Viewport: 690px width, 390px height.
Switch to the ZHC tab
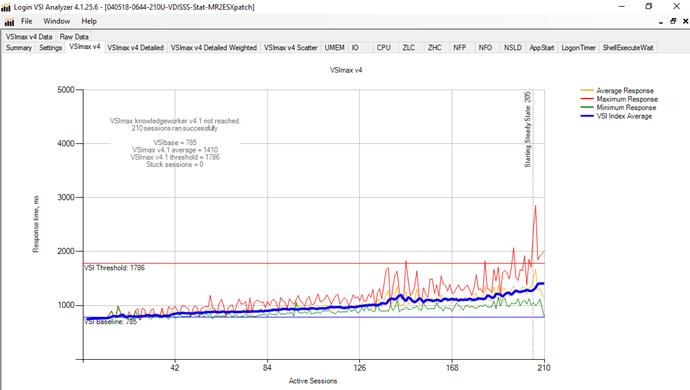coord(435,48)
